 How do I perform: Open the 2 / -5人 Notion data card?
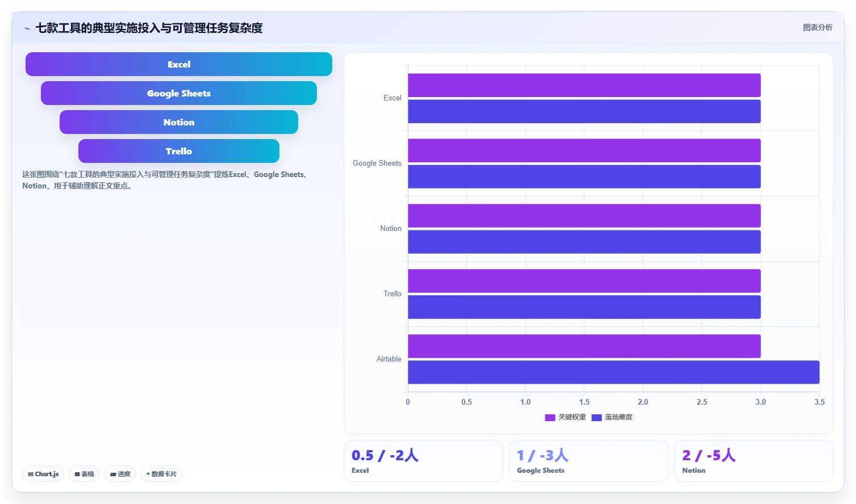754,461
